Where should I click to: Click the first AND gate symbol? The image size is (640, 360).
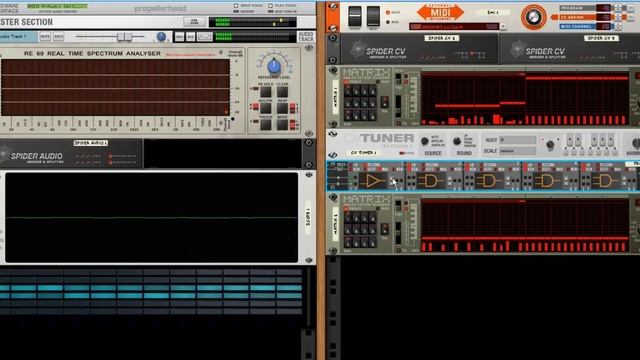(x=430, y=181)
